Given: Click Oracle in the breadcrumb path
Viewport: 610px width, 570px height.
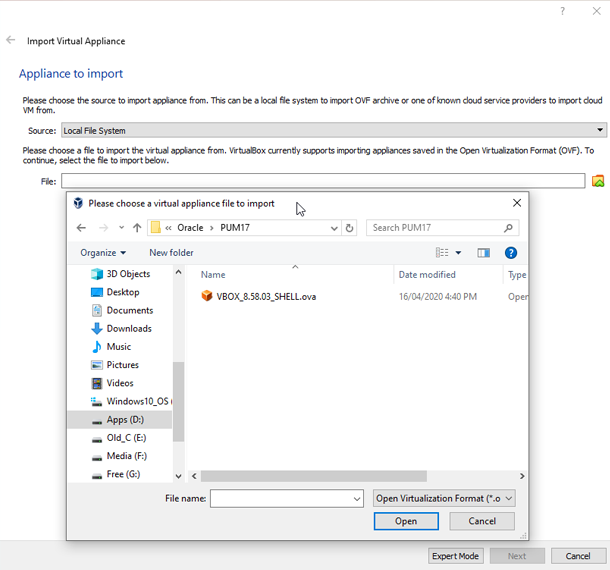Looking at the screenshot, I should [x=190, y=228].
